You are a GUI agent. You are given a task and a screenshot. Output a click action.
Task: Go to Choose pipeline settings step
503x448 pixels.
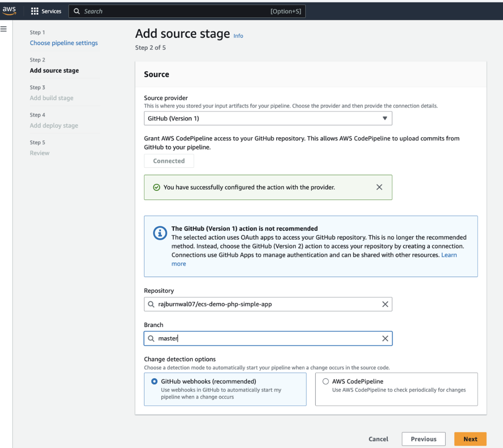(64, 43)
